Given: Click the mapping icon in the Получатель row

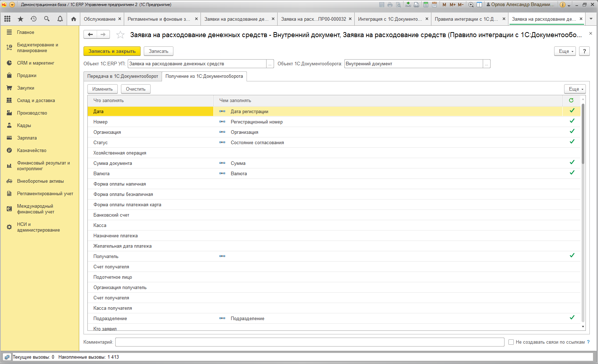Looking at the screenshot, I should pyautogui.click(x=222, y=256).
